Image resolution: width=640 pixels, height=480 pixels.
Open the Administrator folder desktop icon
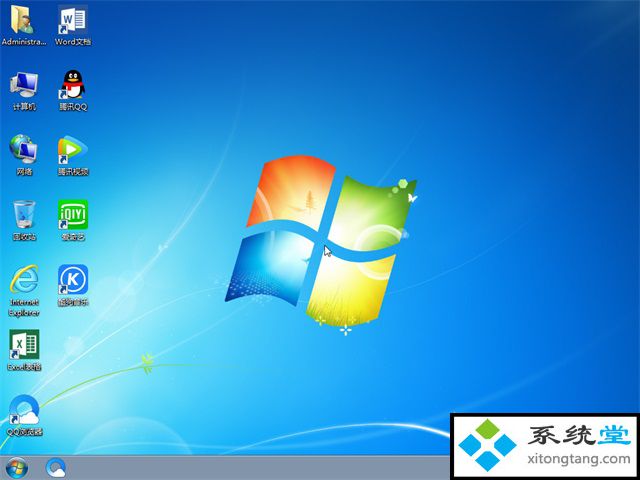coord(24,25)
